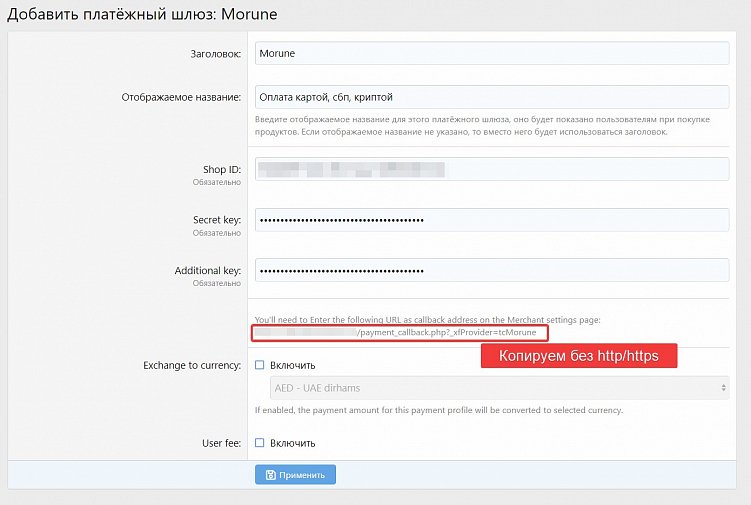751x505 pixels.
Task: Click the Additional key label
Action: click(207, 271)
